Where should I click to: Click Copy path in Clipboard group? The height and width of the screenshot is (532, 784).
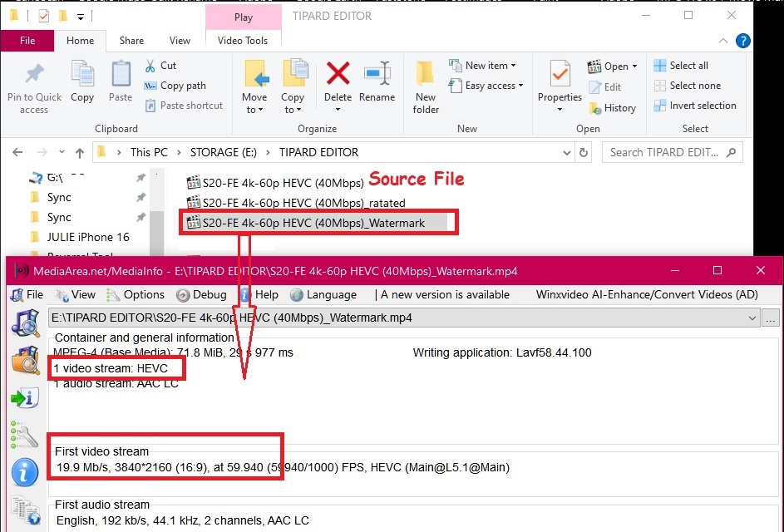[175, 86]
